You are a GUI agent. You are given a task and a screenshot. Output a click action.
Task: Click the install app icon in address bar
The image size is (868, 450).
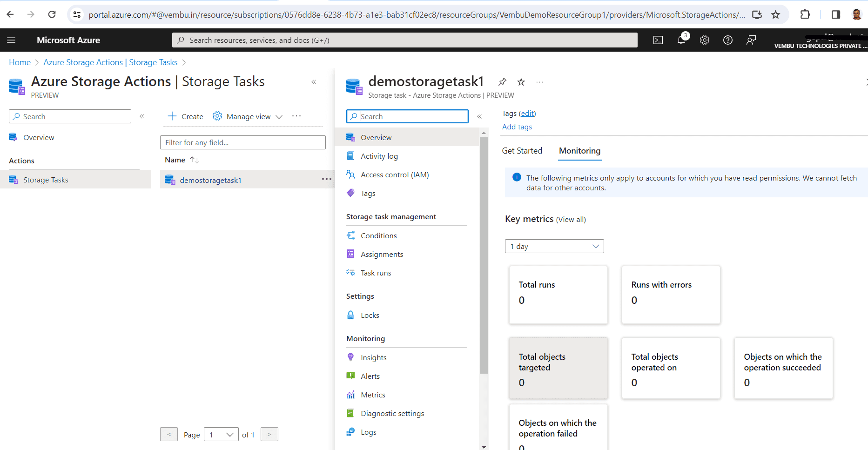[x=757, y=14]
